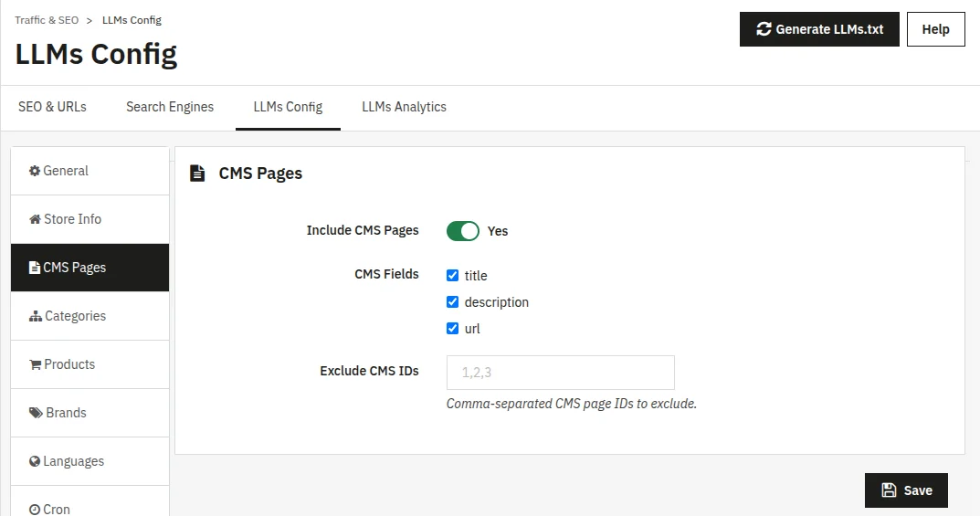
Task: Open the Categories section
Action: (x=90, y=316)
